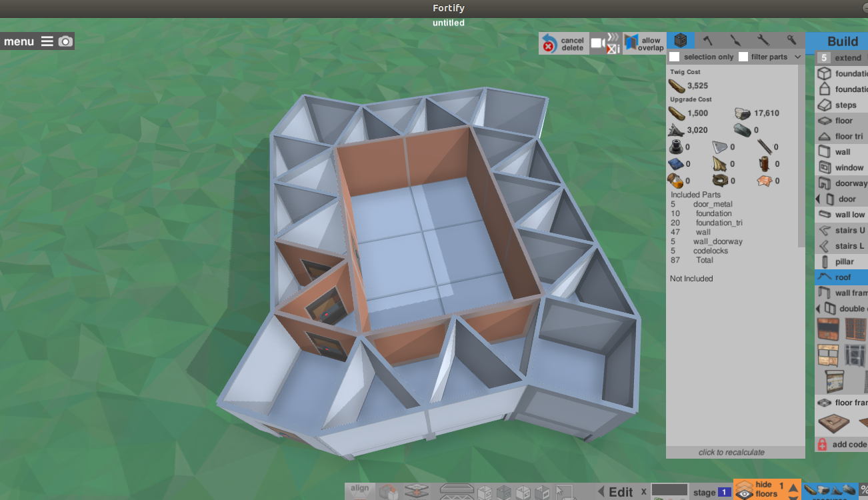
Task: Click the stage number 1 box
Action: coord(725,493)
